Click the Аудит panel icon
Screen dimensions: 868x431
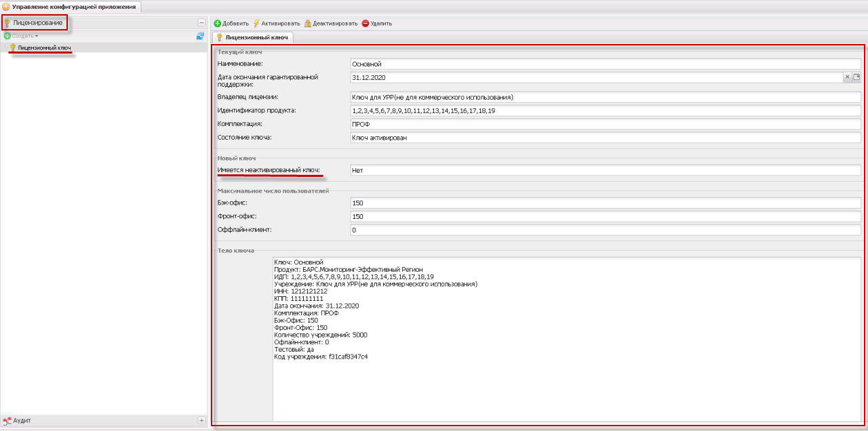(7, 421)
